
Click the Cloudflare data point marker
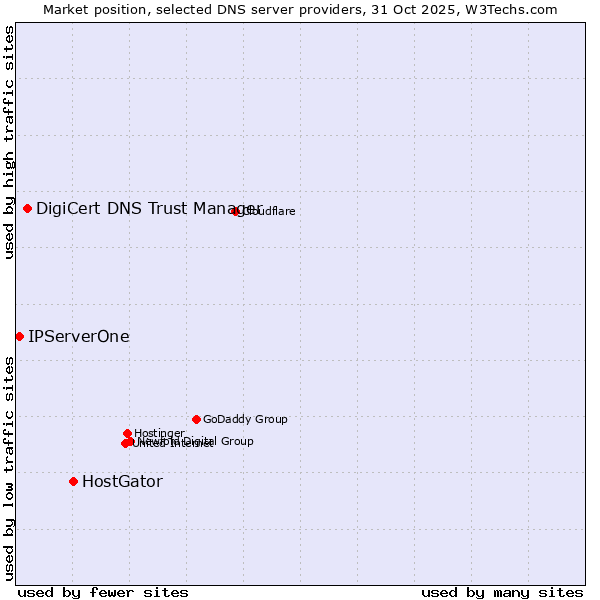click(x=236, y=211)
